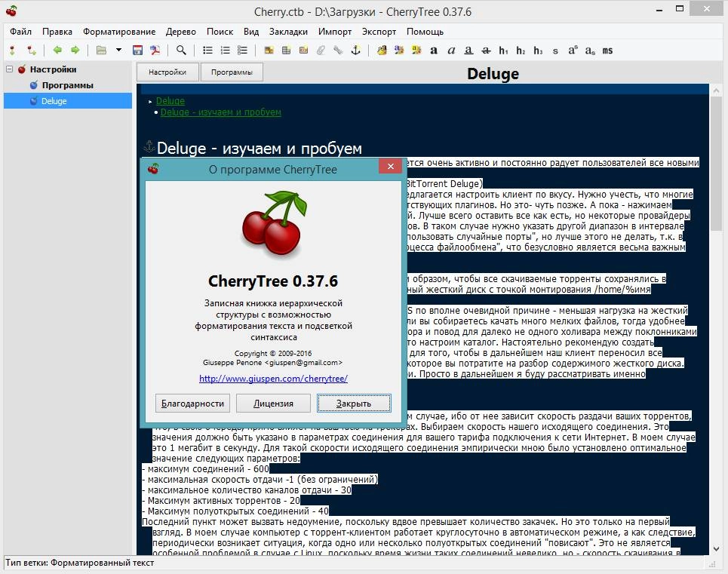
Task: Toggle numbered list formatting
Action: click(x=225, y=50)
